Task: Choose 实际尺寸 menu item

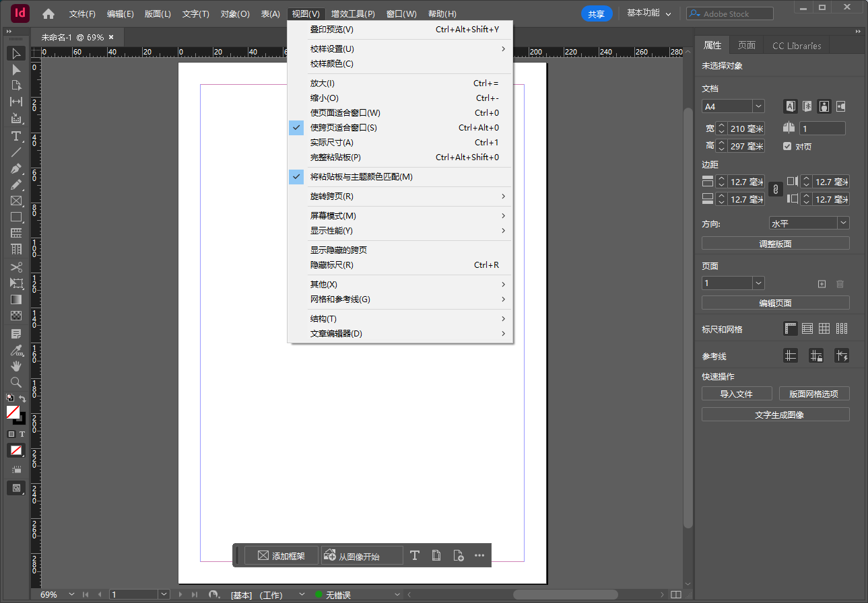Action: pos(400,143)
